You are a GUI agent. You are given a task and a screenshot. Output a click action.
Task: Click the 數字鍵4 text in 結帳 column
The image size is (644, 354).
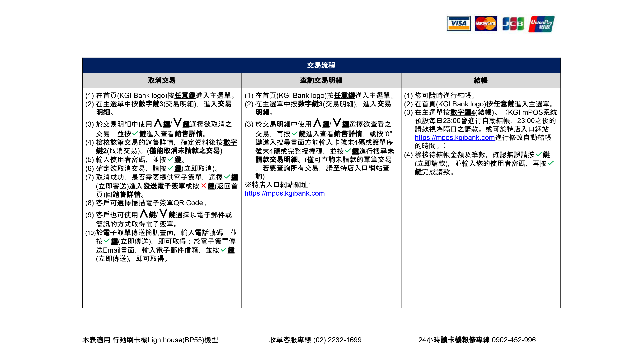coord(462,112)
